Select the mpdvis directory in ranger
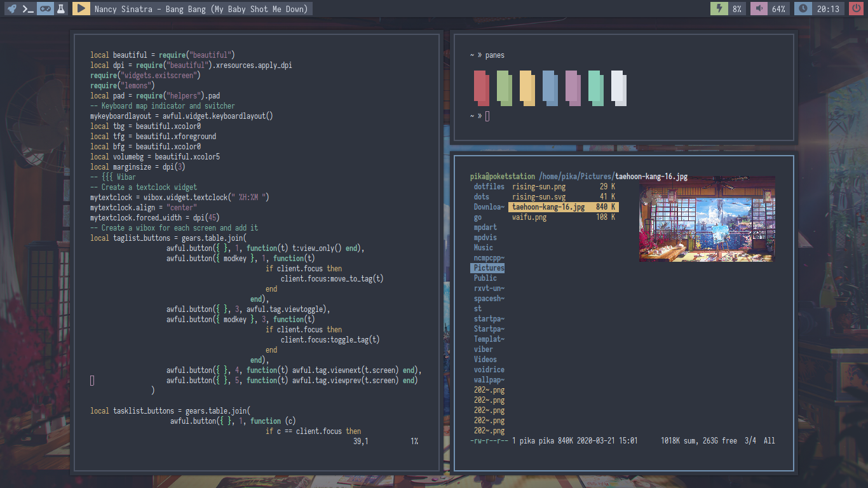868x488 pixels. click(485, 238)
